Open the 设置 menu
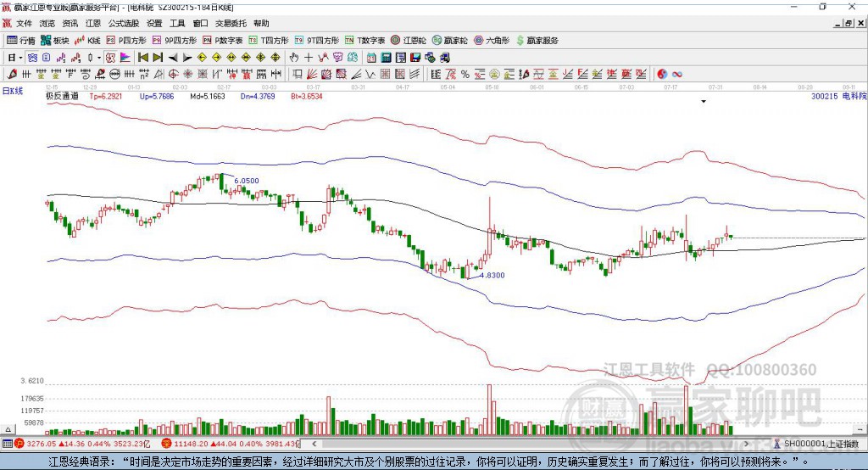This screenshot has height=470, width=868. [x=154, y=23]
